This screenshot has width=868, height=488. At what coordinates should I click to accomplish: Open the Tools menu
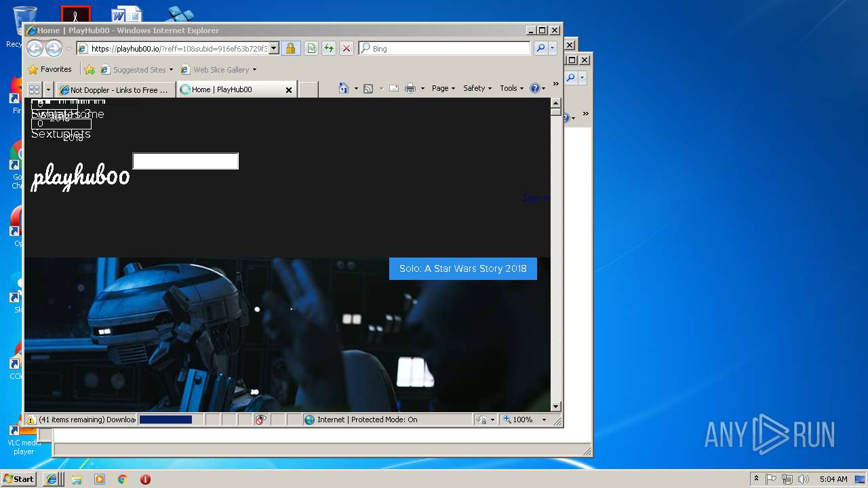coord(512,88)
